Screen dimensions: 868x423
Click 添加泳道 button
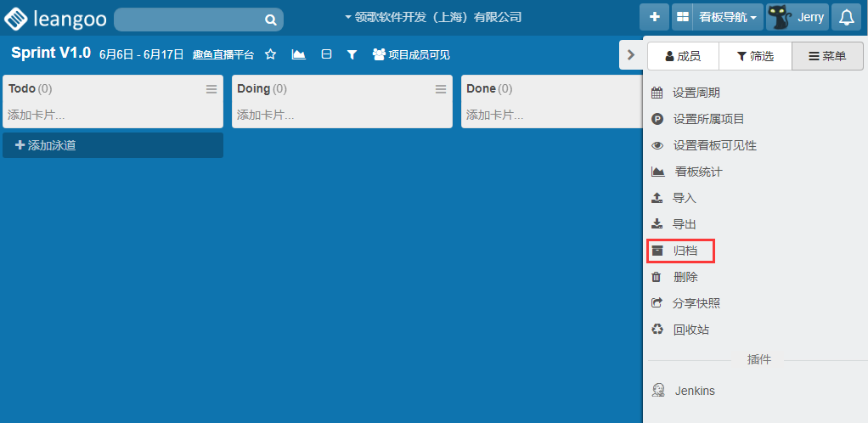[x=113, y=145]
